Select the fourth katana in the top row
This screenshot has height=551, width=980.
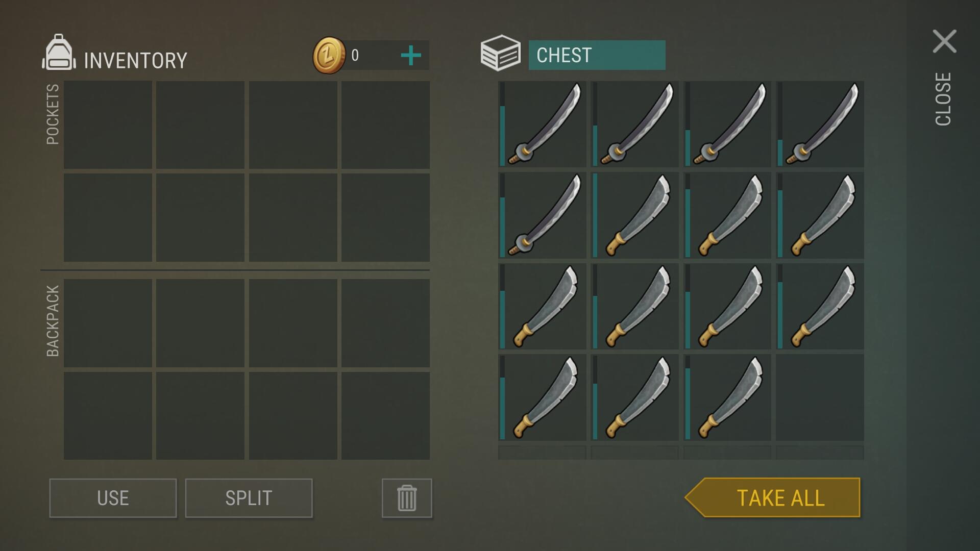tap(820, 124)
